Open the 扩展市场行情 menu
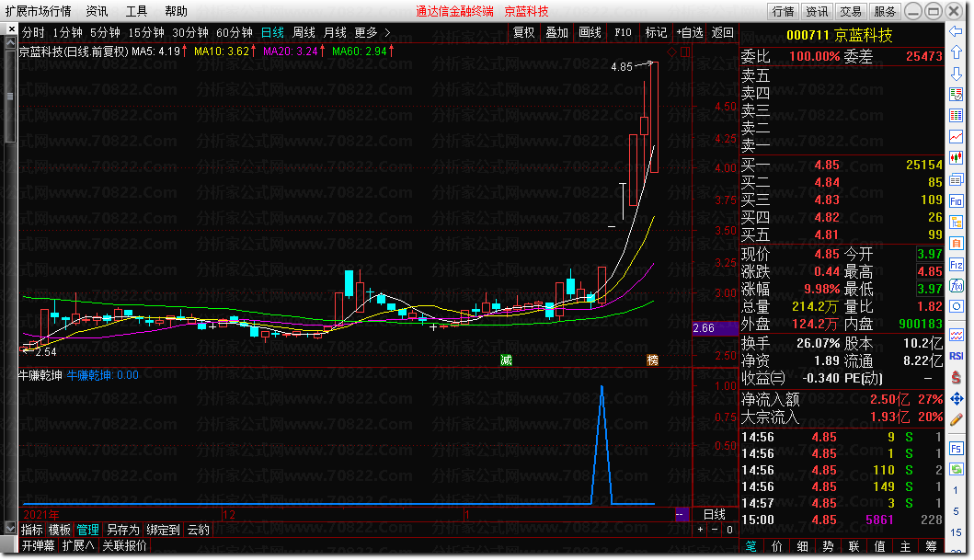 pyautogui.click(x=39, y=11)
